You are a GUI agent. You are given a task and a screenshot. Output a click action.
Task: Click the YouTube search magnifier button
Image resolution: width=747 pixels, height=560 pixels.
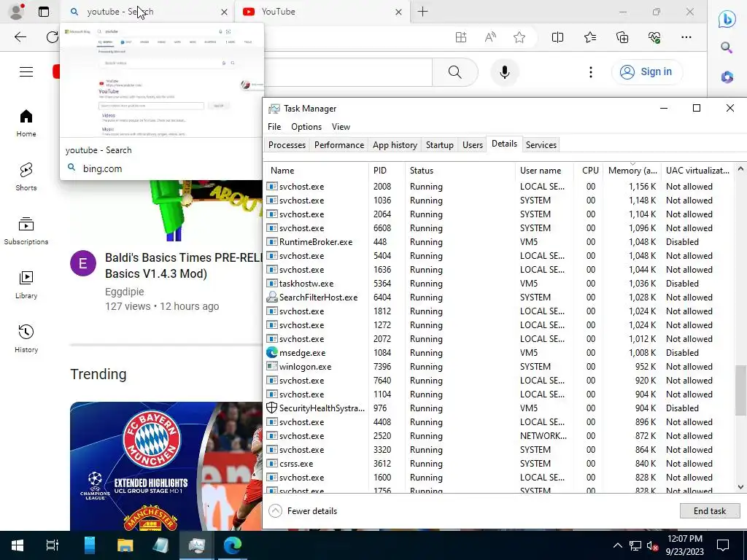click(455, 72)
